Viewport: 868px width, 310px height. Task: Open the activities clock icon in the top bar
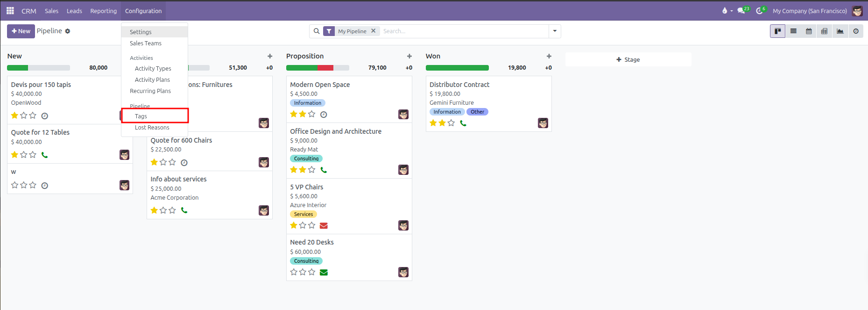(x=759, y=11)
